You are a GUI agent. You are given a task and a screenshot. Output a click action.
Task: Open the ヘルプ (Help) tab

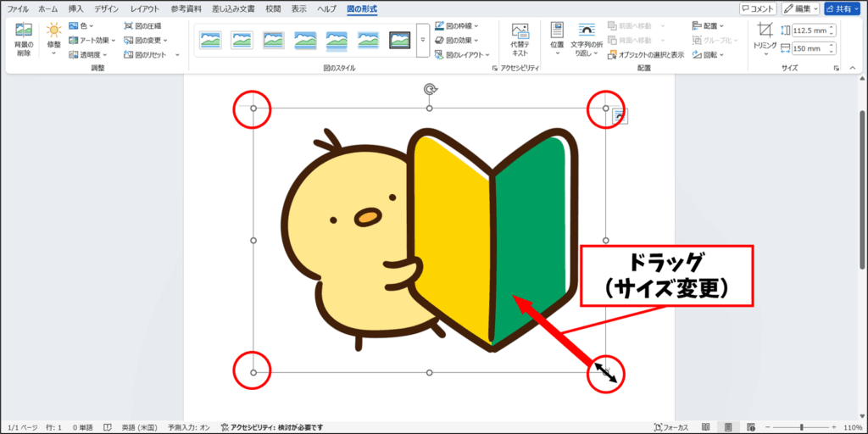click(327, 8)
